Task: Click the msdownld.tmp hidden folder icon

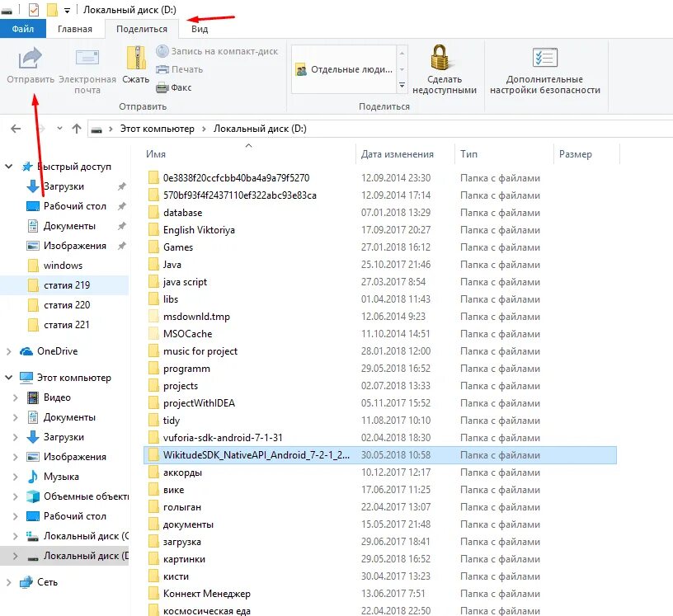Action: [x=153, y=317]
